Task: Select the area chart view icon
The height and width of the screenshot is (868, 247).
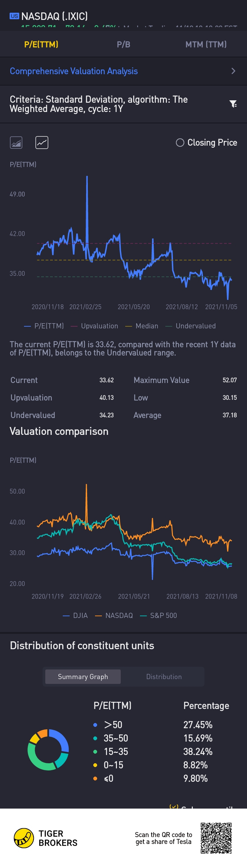Action: (x=16, y=143)
